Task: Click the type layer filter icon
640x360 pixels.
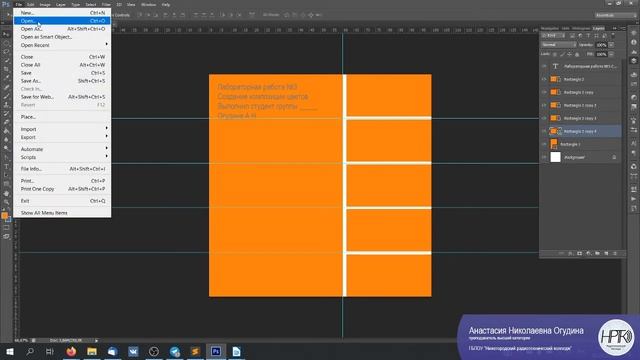Action: pos(588,36)
